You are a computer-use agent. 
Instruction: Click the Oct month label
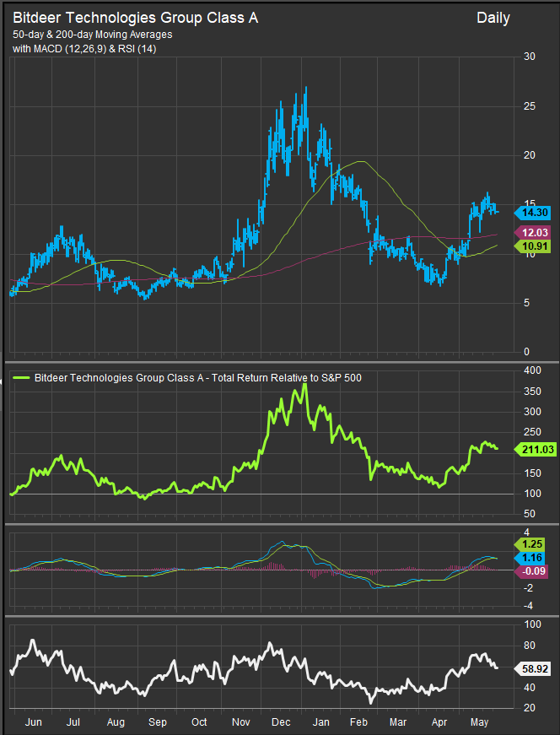click(x=199, y=722)
